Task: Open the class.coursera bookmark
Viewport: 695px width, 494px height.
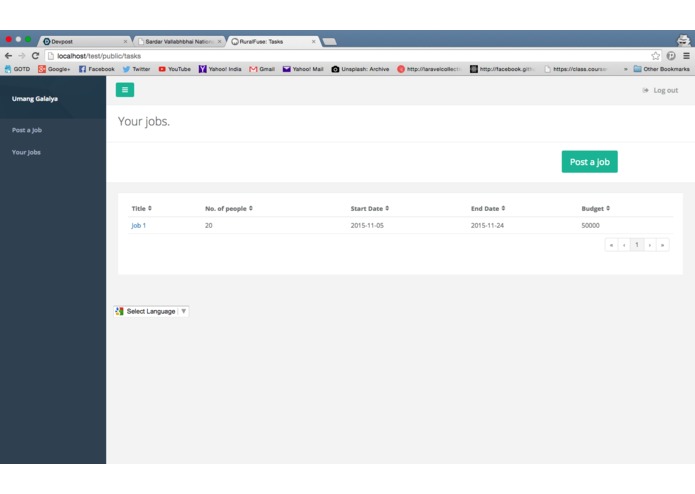Action: (x=575, y=69)
